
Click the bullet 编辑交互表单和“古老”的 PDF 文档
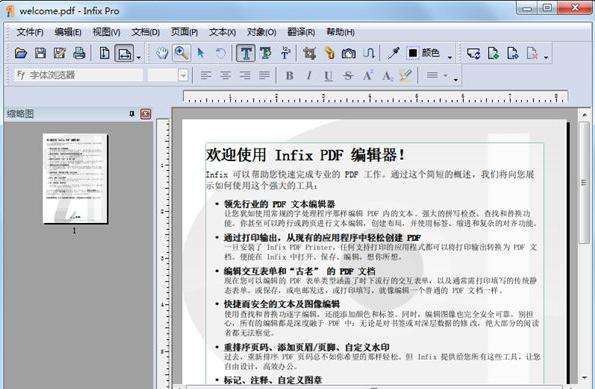tap(299, 271)
